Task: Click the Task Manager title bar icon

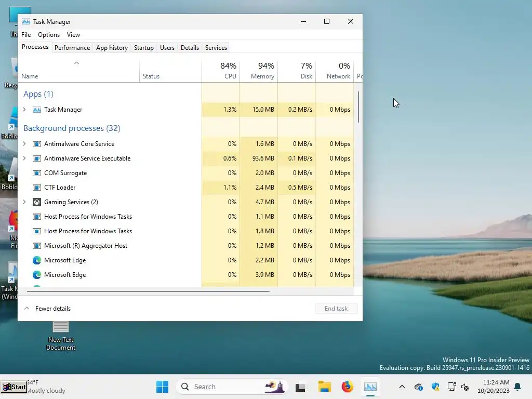Action: tap(26, 21)
